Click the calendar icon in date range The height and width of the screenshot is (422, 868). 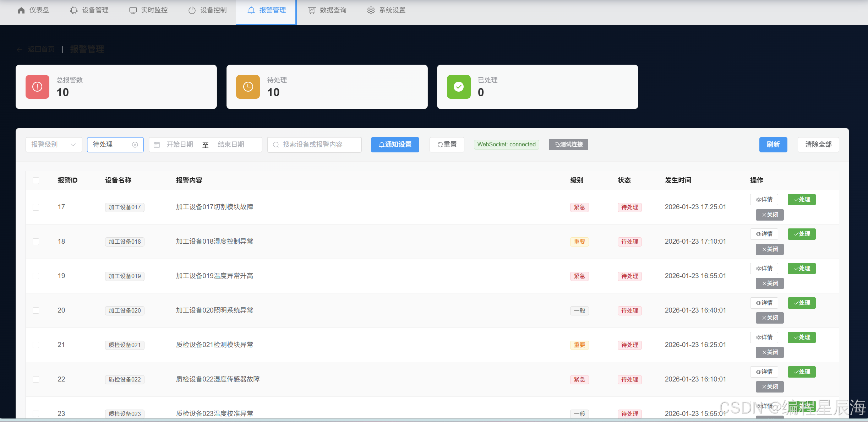point(157,145)
